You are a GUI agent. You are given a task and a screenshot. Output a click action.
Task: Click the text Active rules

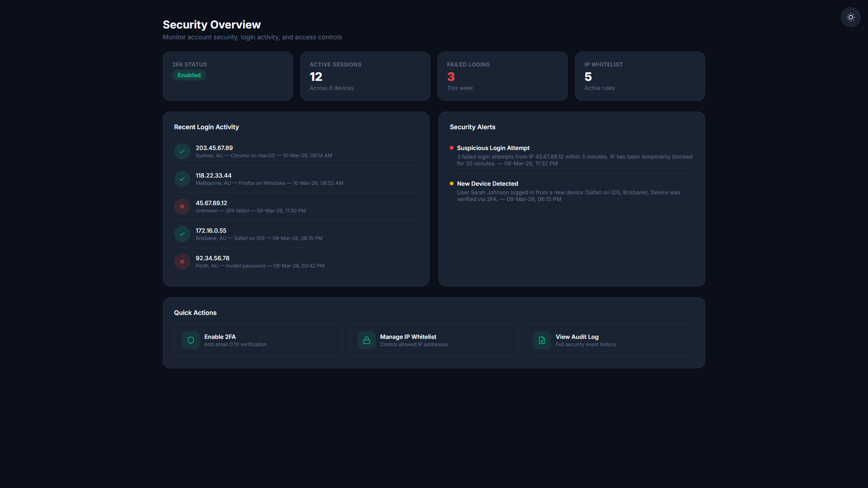click(599, 88)
